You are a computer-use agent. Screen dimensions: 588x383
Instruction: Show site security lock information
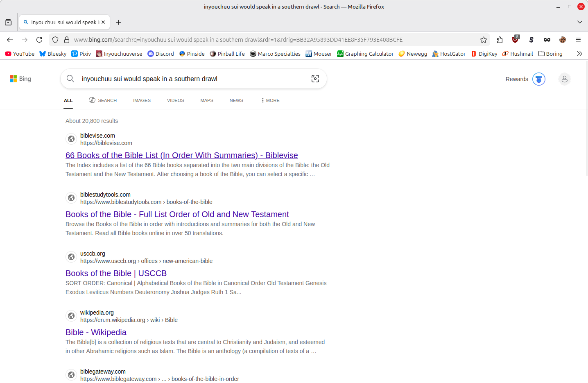(67, 40)
